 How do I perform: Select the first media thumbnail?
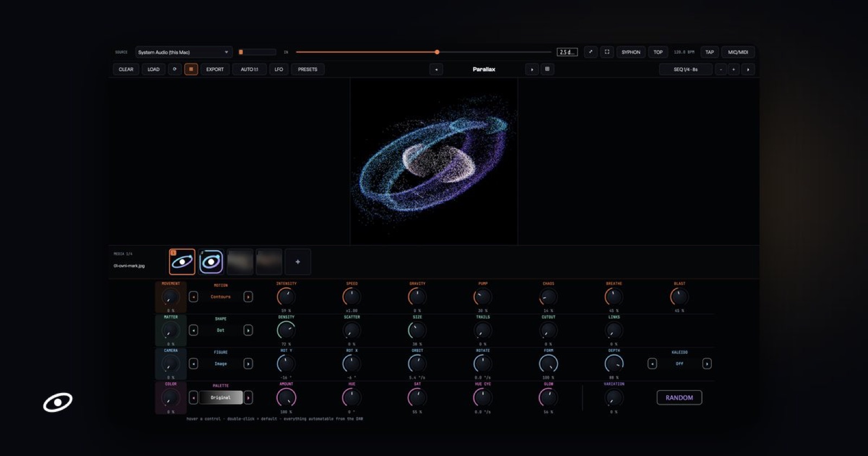pyautogui.click(x=182, y=262)
